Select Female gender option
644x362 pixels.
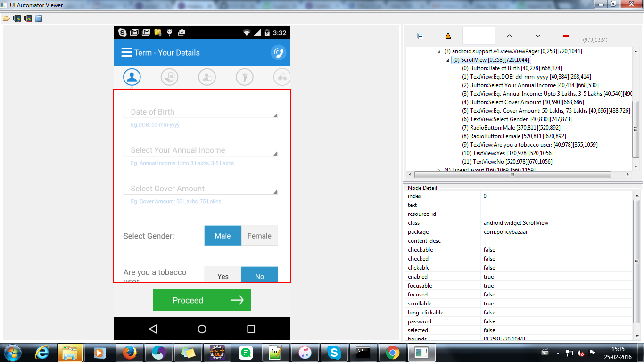click(259, 235)
